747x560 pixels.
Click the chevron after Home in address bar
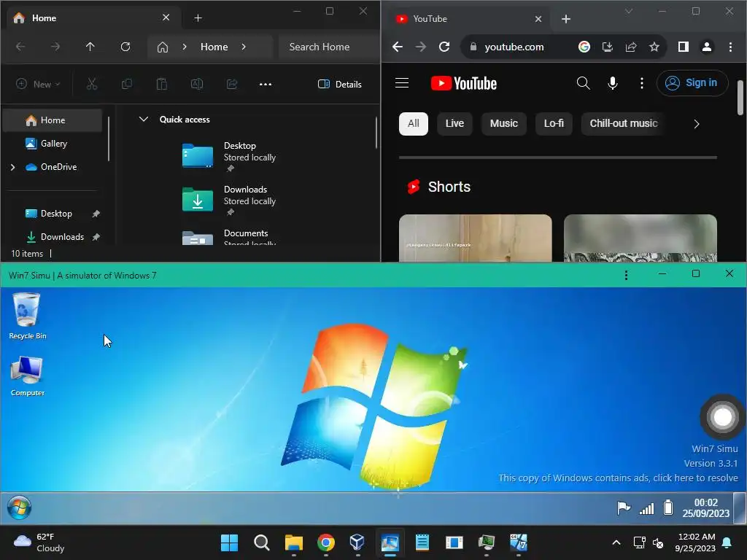(x=244, y=47)
